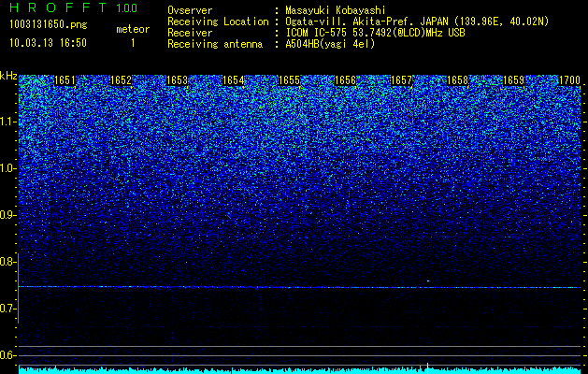588x374 pixels.
Task: Click the yellow spike in the power graph
Action: [427, 368]
